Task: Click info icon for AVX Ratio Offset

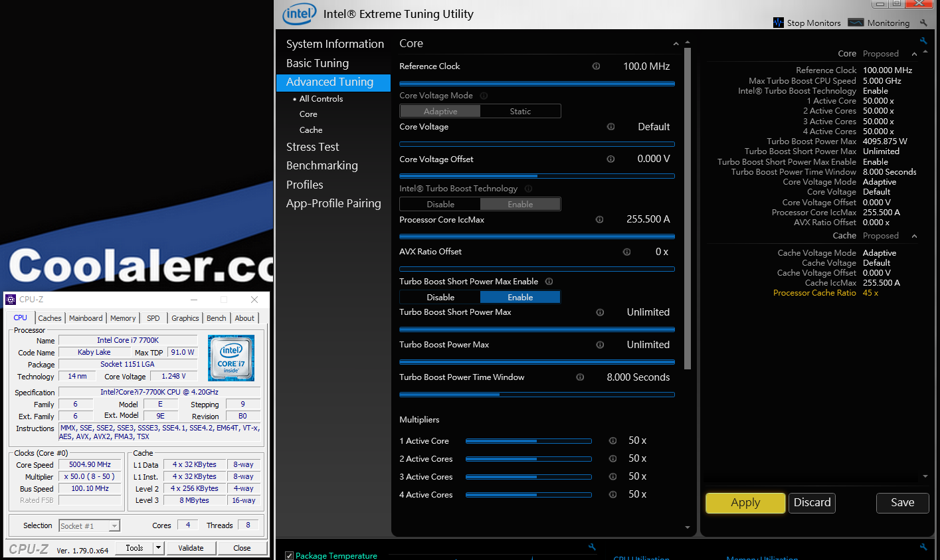Action: click(626, 252)
